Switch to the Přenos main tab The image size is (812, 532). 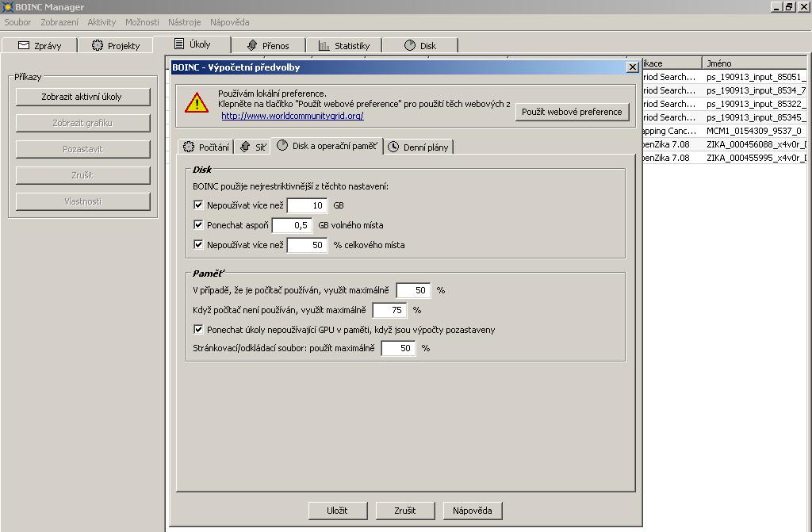click(x=268, y=45)
